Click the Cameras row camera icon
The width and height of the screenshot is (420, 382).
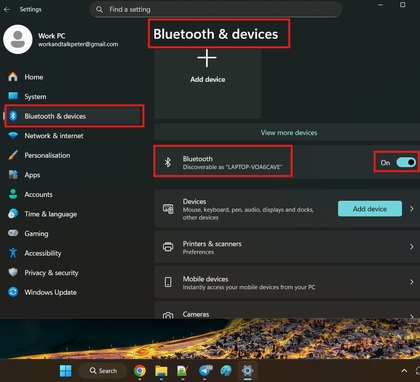click(168, 315)
